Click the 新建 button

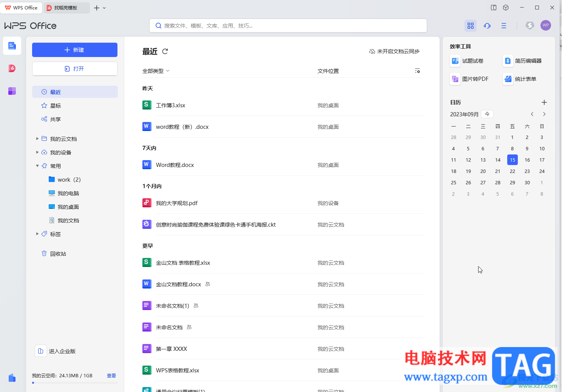(x=75, y=50)
